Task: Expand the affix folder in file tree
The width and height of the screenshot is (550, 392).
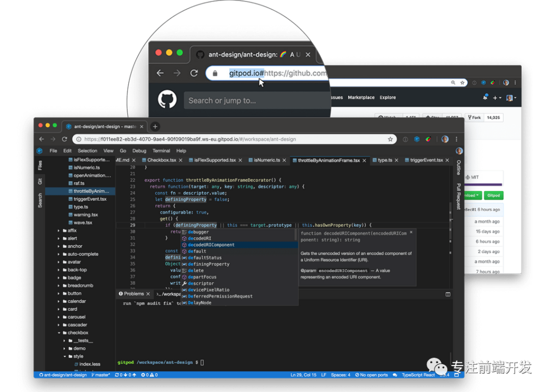Action: click(x=59, y=231)
